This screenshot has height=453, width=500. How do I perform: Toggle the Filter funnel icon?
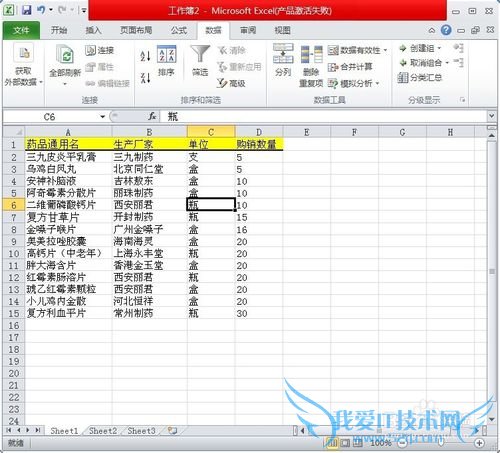(x=200, y=54)
